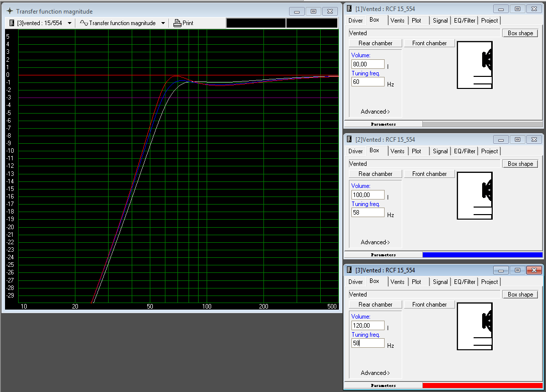Click the speaker icon in the [3]Vented title bar
The height and width of the screenshot is (392, 546).
(349, 270)
